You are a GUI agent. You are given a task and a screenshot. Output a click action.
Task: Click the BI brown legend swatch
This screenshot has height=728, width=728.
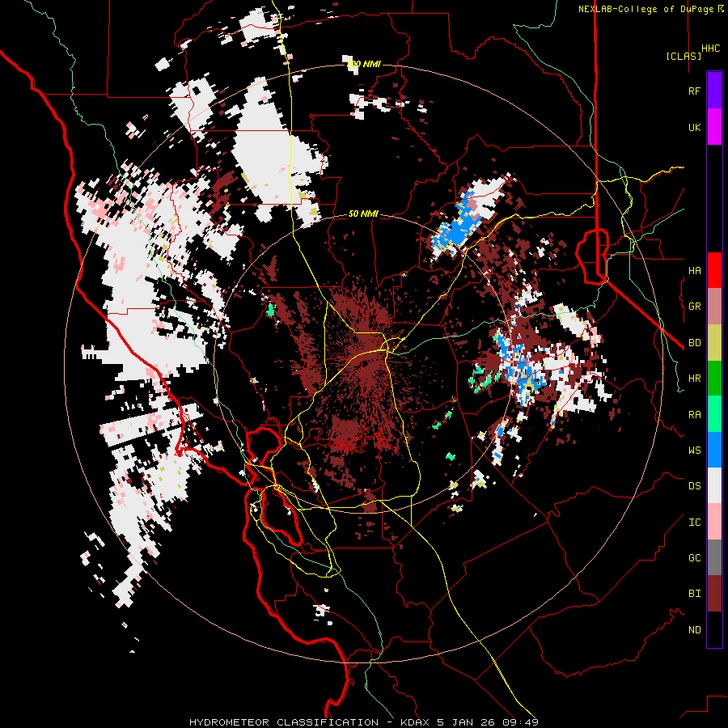point(714,594)
